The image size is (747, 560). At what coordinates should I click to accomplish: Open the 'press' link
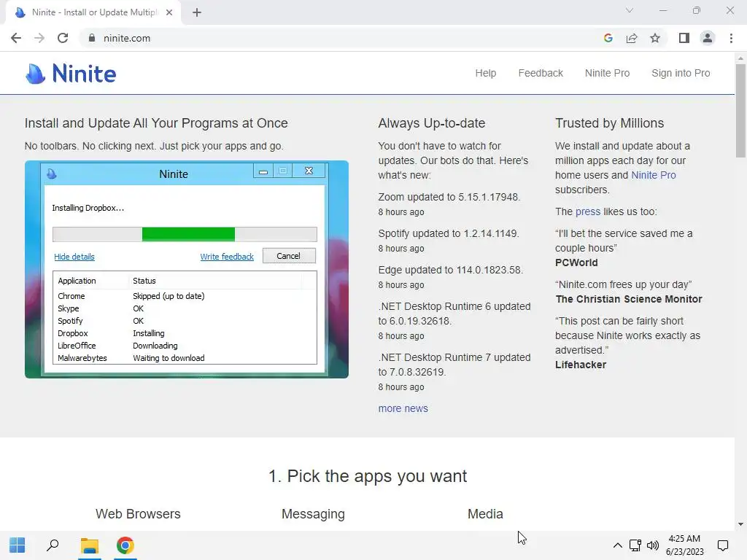pos(588,211)
